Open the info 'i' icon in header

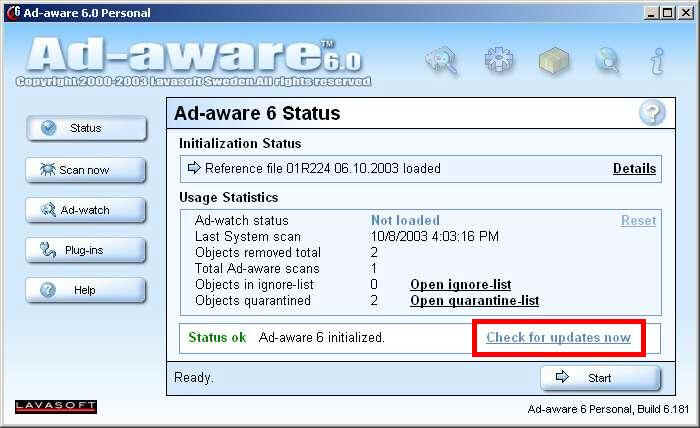coord(657,60)
